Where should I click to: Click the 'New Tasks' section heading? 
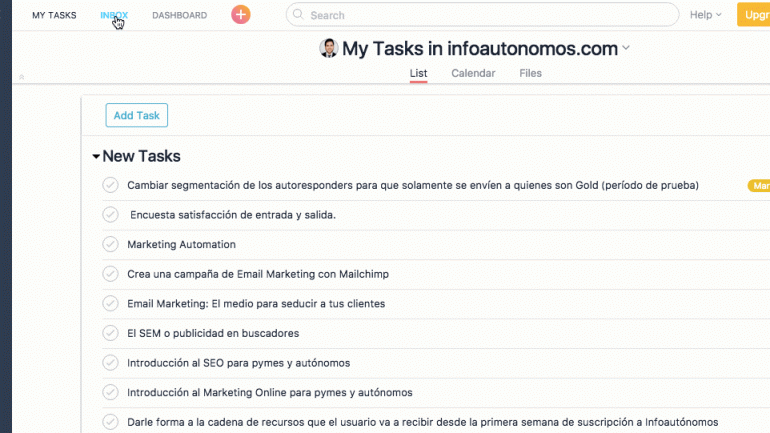pyautogui.click(x=141, y=156)
